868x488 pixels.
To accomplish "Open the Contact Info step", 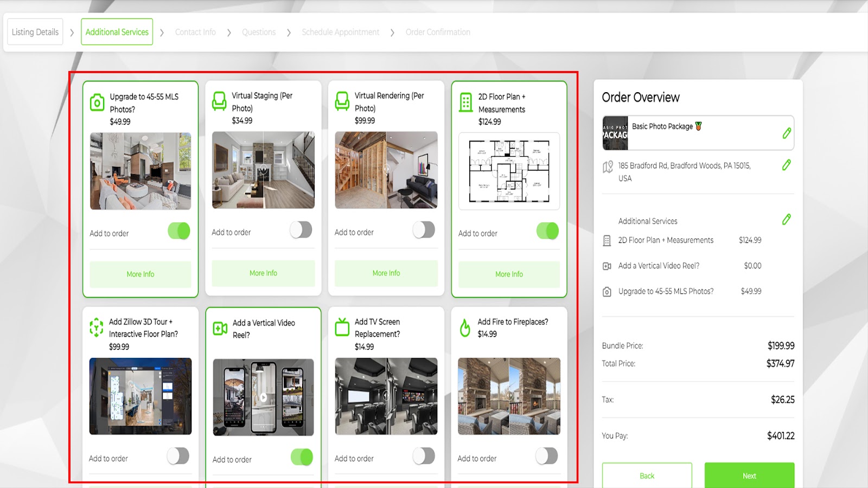I will point(195,32).
